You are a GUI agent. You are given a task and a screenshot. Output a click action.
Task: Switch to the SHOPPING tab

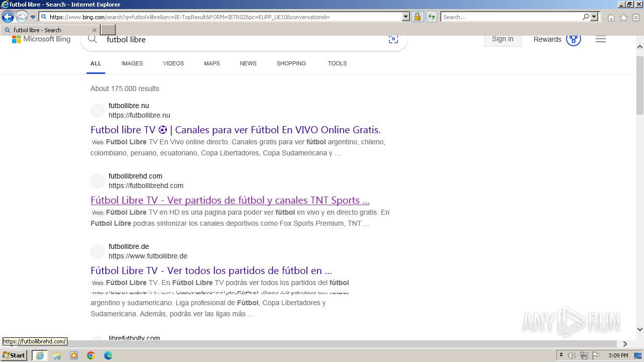click(x=291, y=63)
